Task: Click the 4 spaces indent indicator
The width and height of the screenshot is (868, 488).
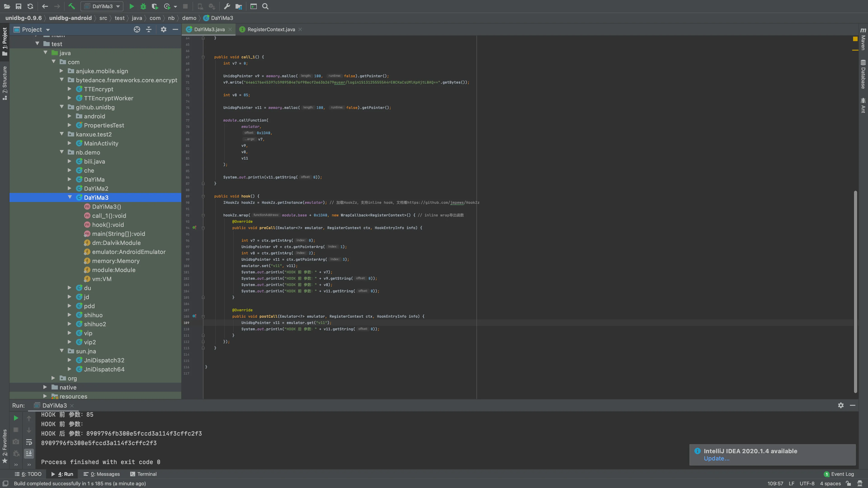Action: (x=830, y=483)
